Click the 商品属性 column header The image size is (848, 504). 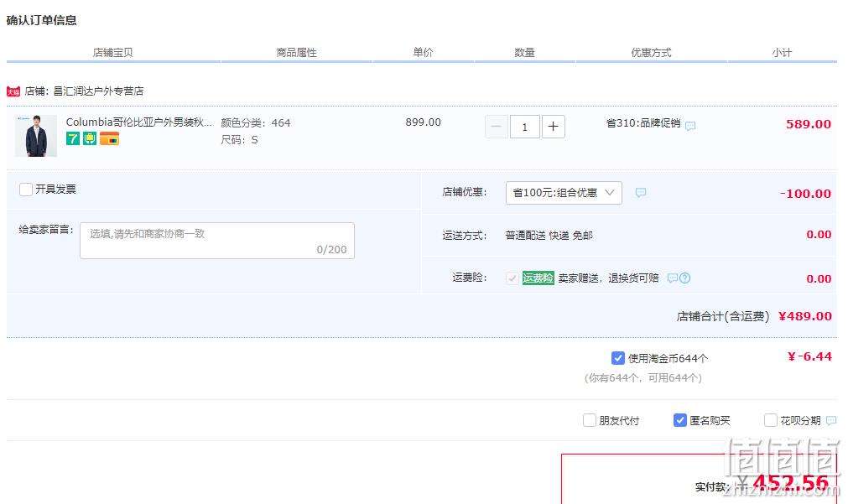point(296,53)
